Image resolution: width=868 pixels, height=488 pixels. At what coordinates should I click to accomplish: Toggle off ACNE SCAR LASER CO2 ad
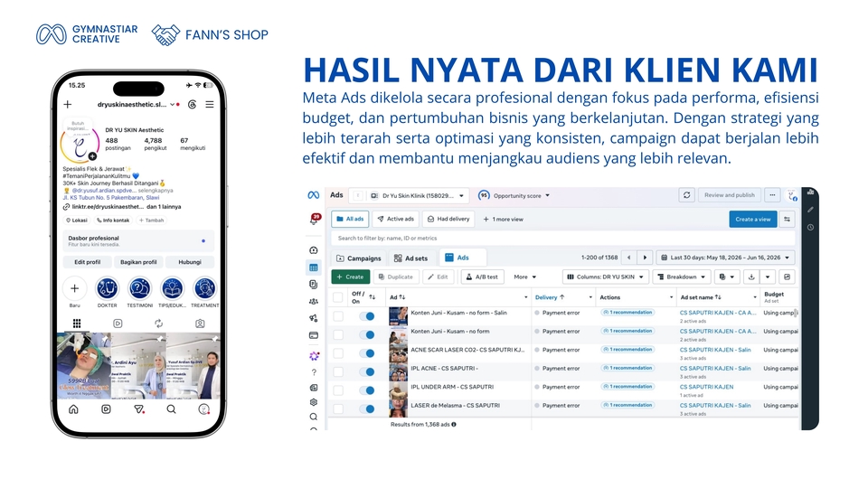click(366, 353)
